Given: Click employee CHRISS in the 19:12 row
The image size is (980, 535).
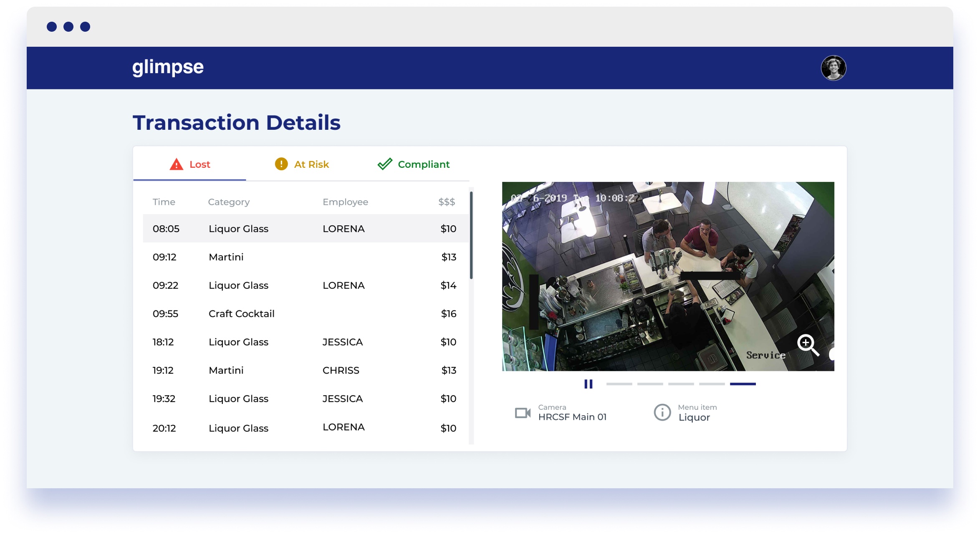Looking at the screenshot, I should 341,371.
